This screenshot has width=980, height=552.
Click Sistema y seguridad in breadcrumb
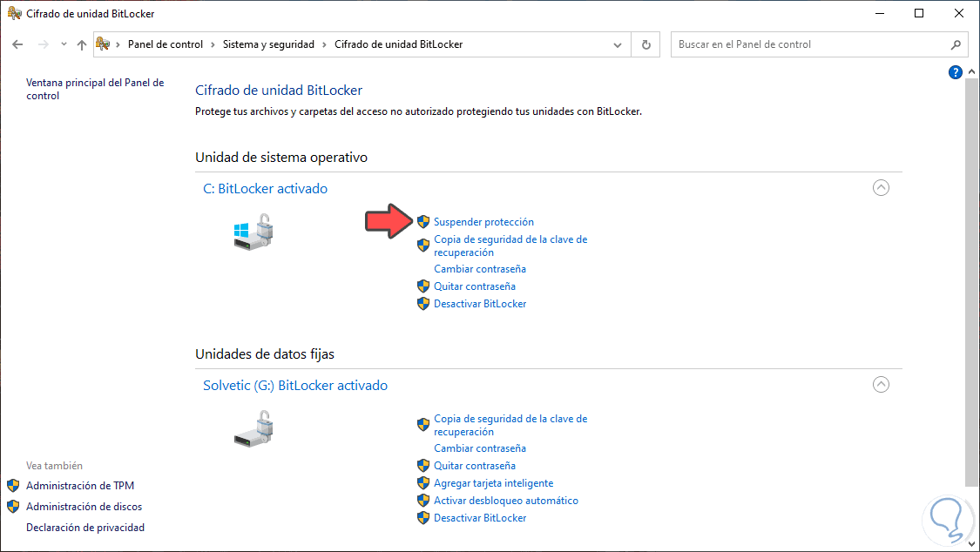coord(269,44)
